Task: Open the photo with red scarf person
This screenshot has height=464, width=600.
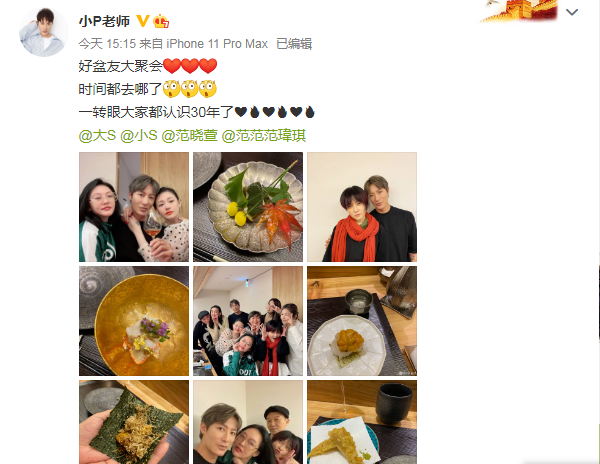Action: point(362,207)
